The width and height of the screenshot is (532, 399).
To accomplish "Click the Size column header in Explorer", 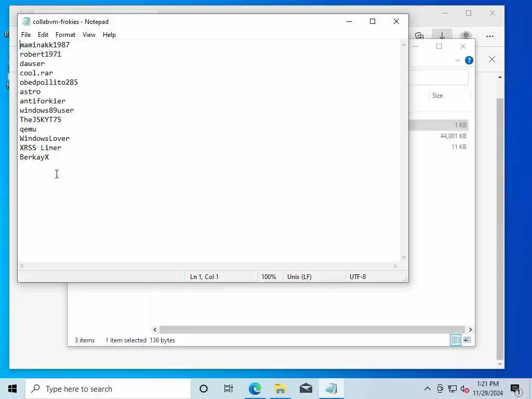I will coord(437,96).
